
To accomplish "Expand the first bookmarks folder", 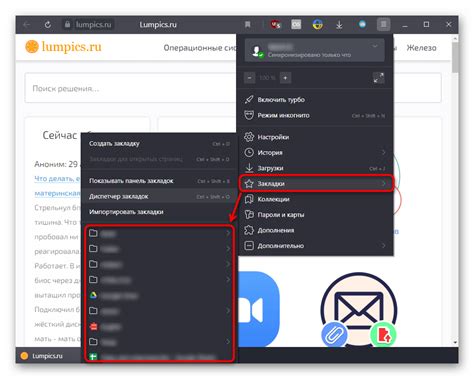I will [x=159, y=233].
